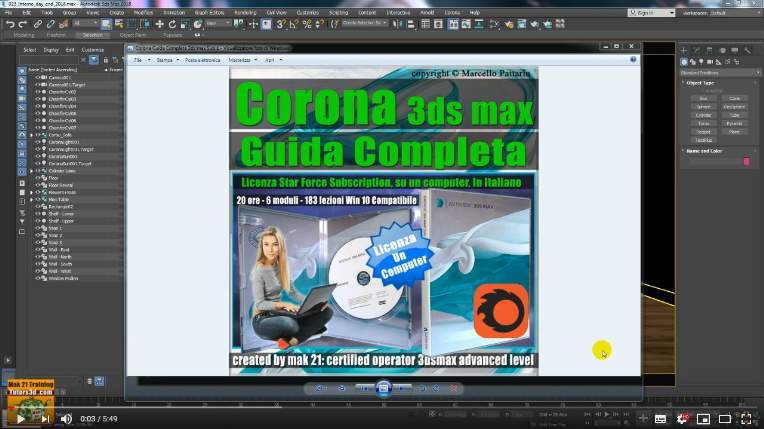The image size is (764, 429).
Task: Switch to the Utilities wrench panel tab
Action: pos(747,50)
